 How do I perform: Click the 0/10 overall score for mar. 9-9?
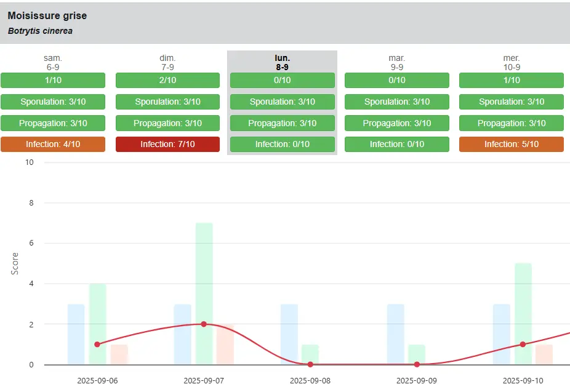tap(396, 81)
